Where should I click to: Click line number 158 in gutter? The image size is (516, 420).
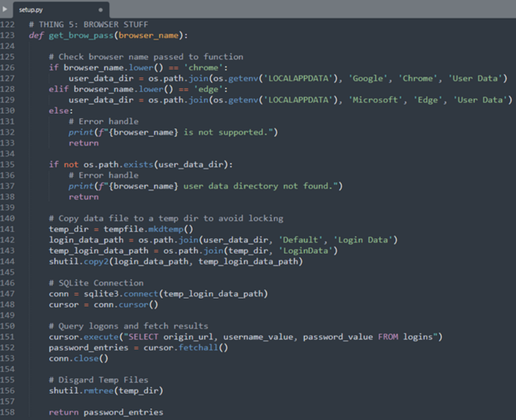[x=8, y=412]
